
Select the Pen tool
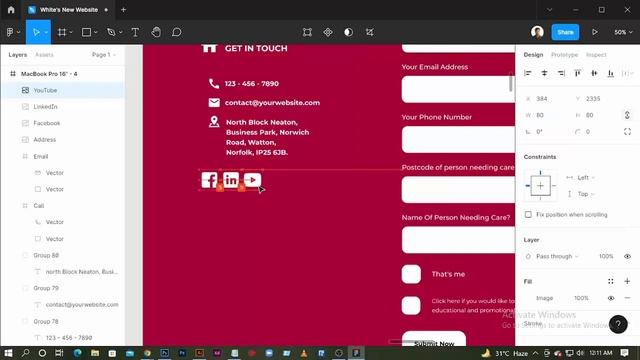coord(111,32)
